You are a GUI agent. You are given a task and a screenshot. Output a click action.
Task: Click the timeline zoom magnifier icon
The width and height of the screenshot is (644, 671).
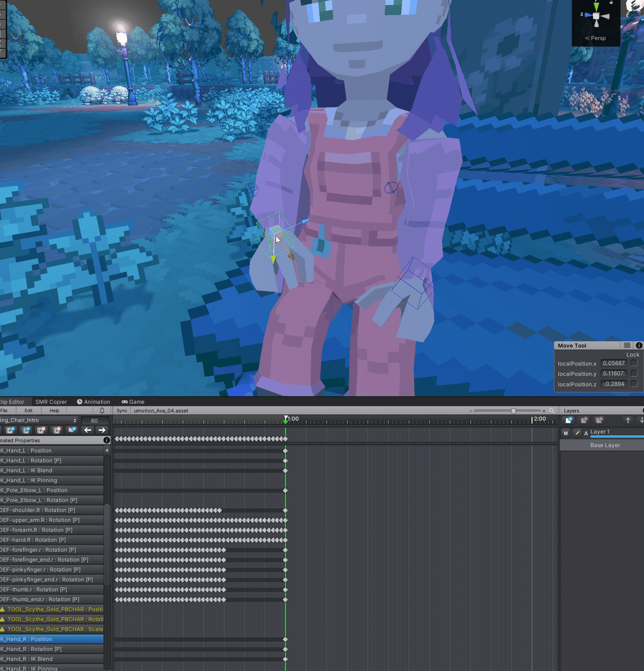pyautogui.click(x=552, y=411)
